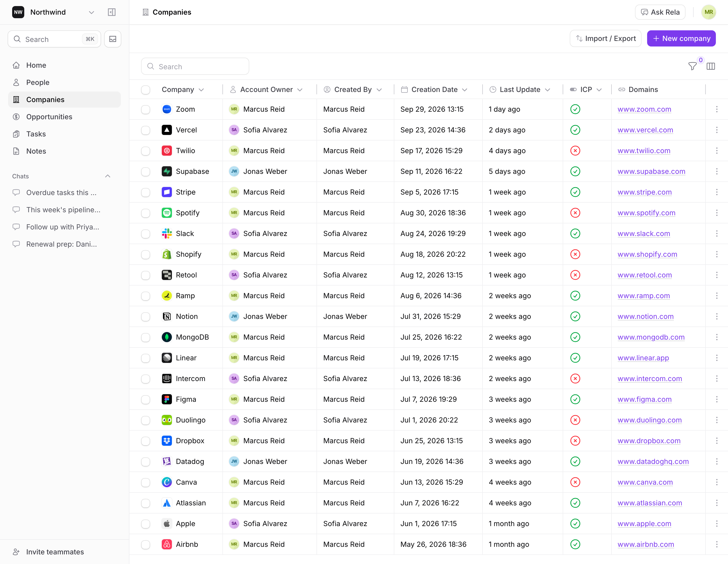728x564 pixels.
Task: Open Opportunities in sidebar
Action: click(64, 117)
